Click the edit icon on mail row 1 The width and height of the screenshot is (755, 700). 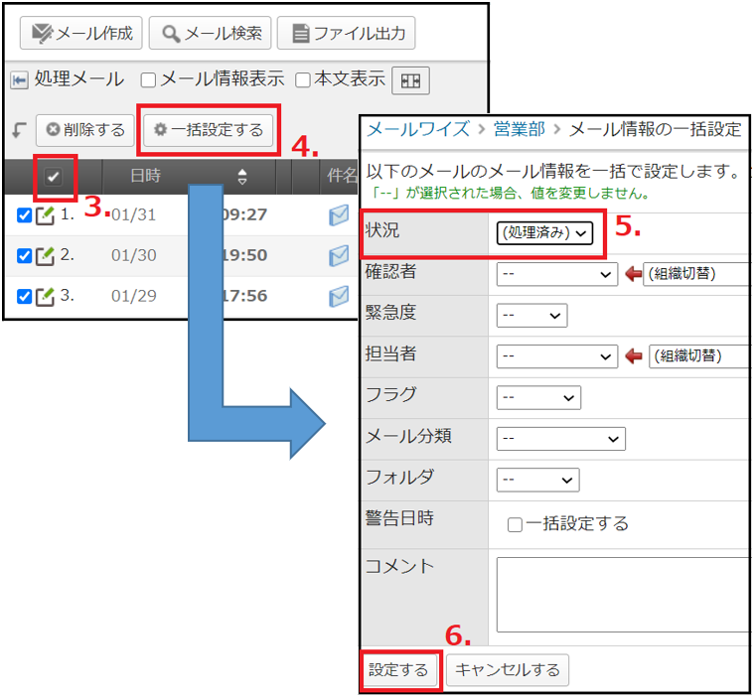45,214
